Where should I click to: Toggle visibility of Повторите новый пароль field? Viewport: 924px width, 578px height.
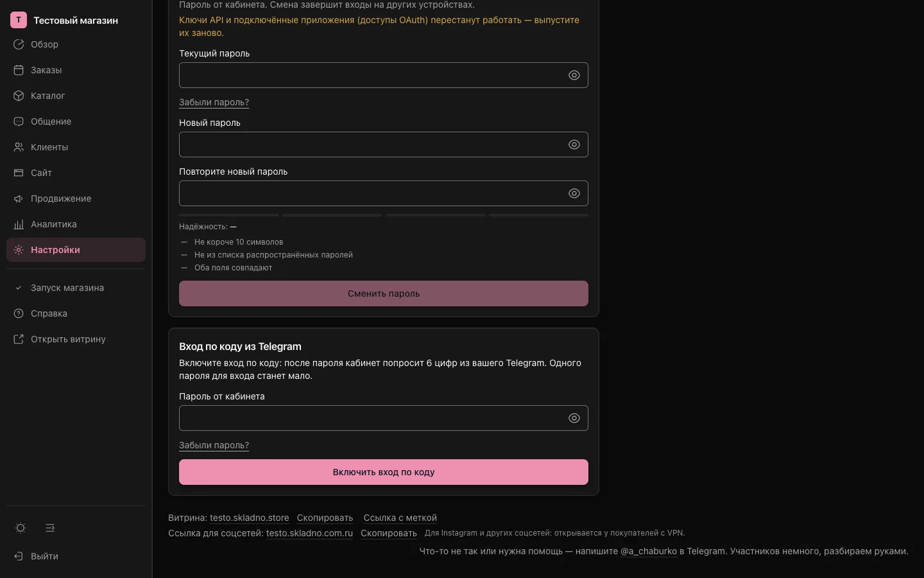coord(574,193)
